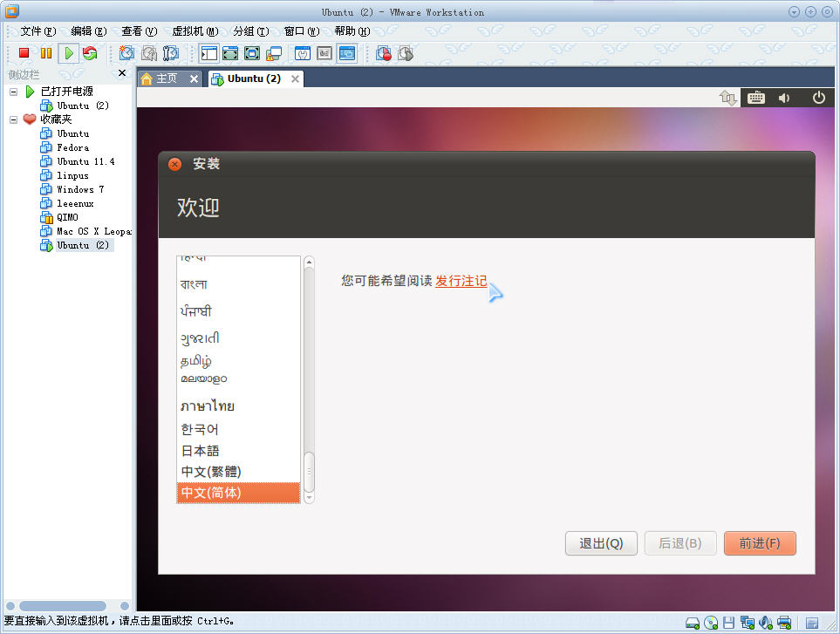Select Mac OS X Leopard in the sidebar
840x634 pixels.
pyautogui.click(x=93, y=231)
